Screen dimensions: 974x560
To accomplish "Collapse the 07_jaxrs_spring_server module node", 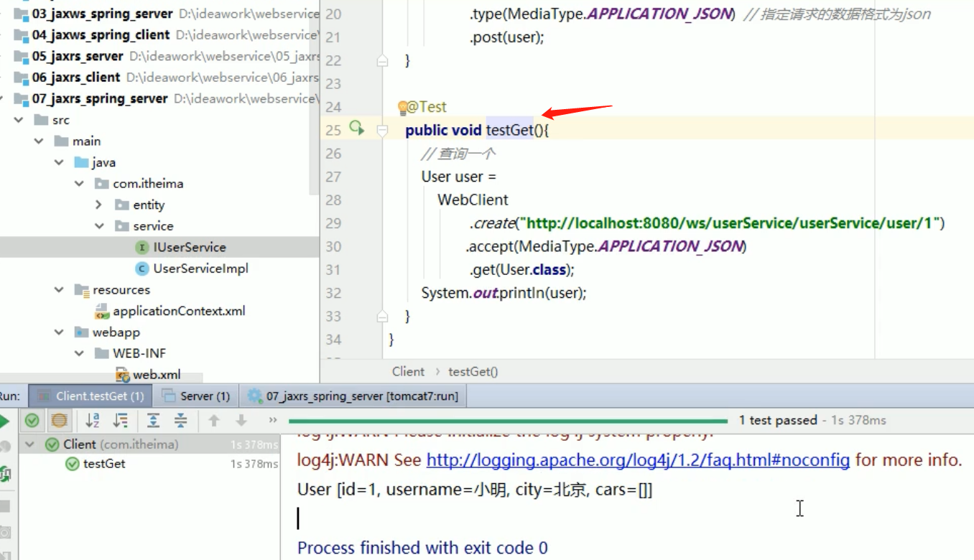I will pyautogui.click(x=2, y=98).
